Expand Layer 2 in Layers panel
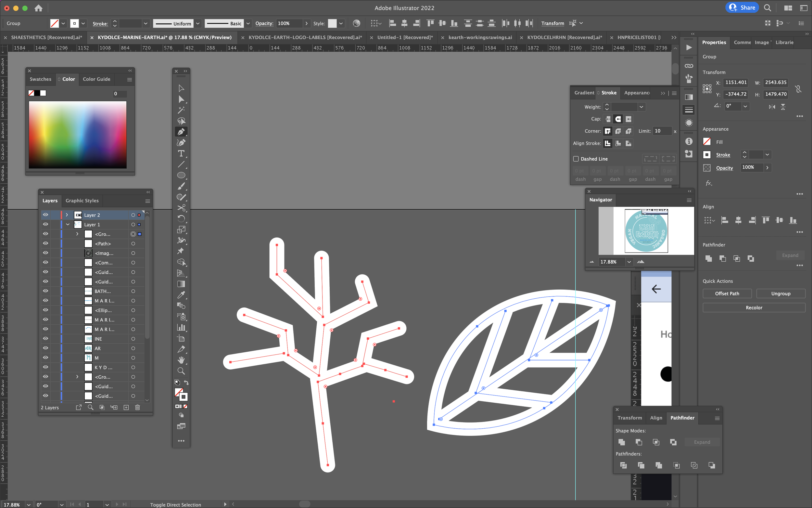812x508 pixels. [67, 215]
